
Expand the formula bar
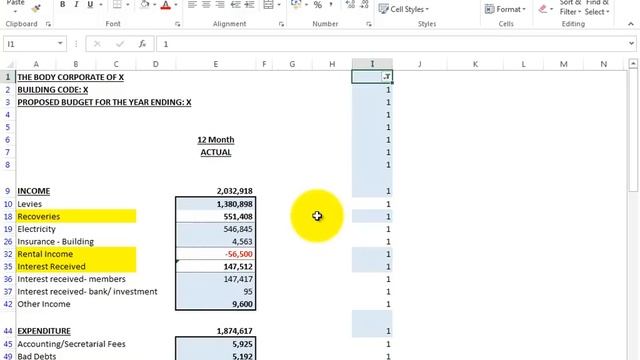click(x=631, y=43)
